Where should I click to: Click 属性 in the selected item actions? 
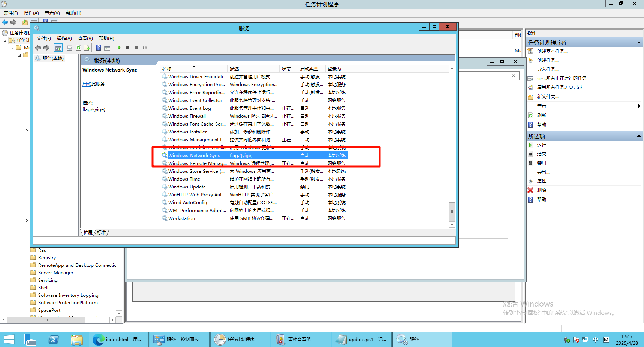pos(541,181)
